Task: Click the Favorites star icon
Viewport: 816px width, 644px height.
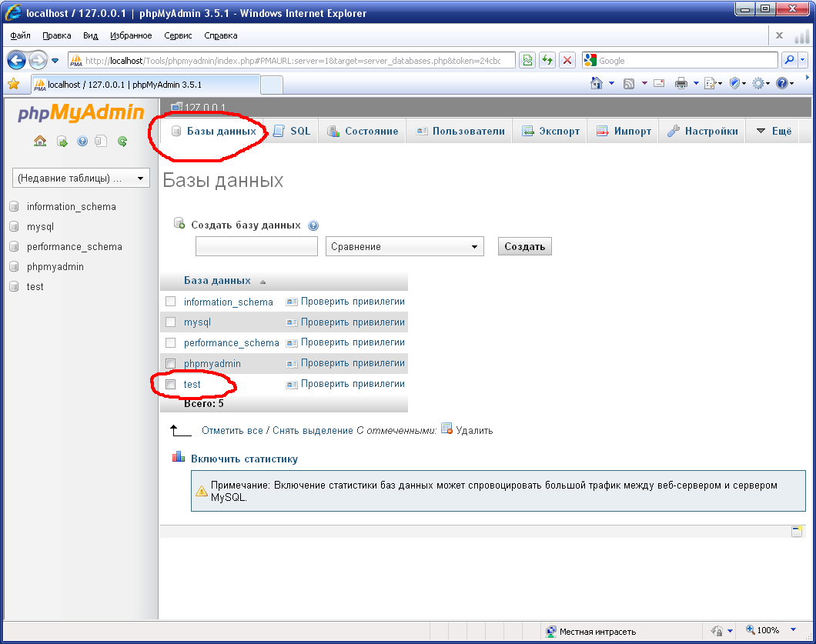Action: [x=14, y=84]
